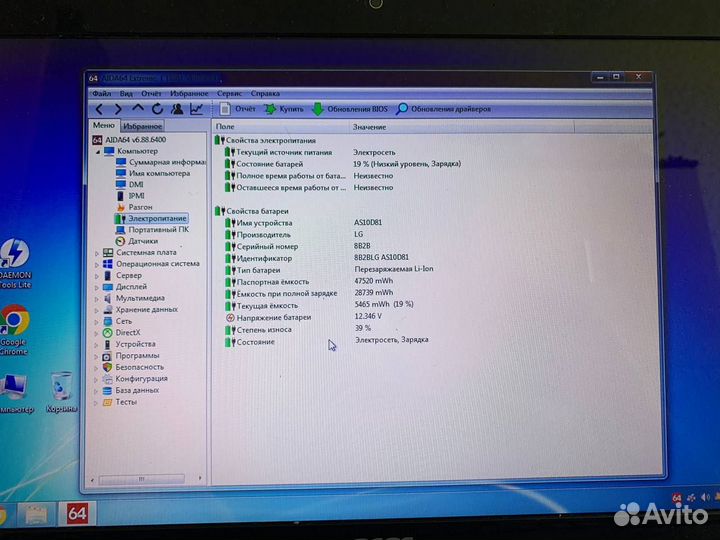Screen dimensions: 720x540
Task: Click the Значение column header
Action: coord(461,127)
